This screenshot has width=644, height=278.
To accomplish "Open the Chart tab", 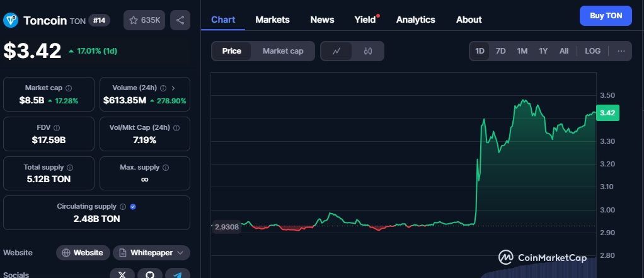I will coord(223,20).
